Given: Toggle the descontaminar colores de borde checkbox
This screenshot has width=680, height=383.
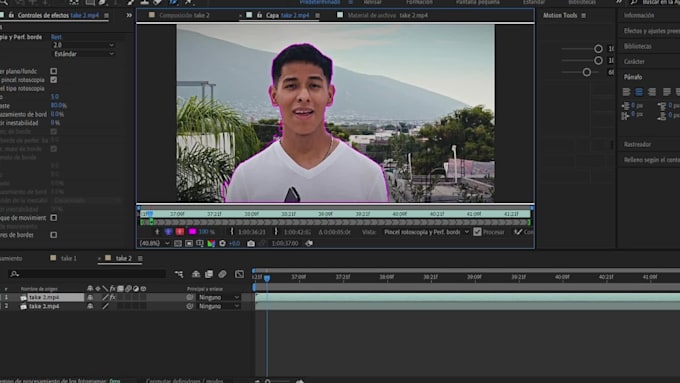Looking at the screenshot, I should click(x=54, y=235).
